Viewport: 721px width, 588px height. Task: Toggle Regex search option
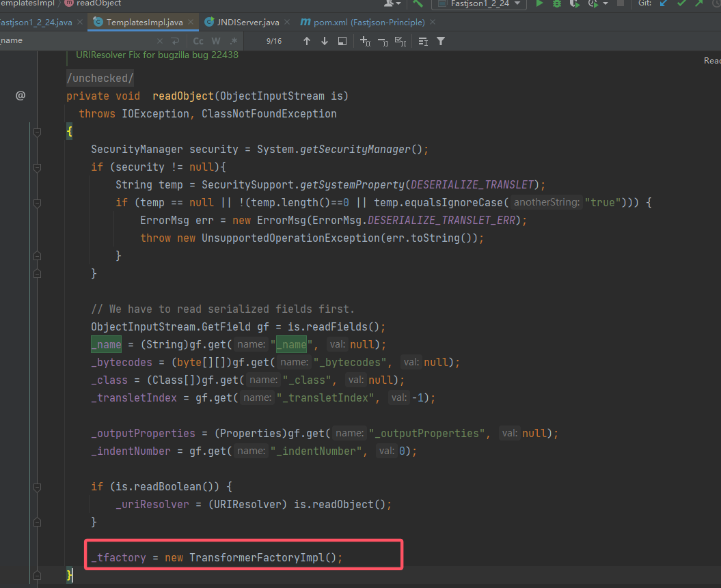click(234, 42)
